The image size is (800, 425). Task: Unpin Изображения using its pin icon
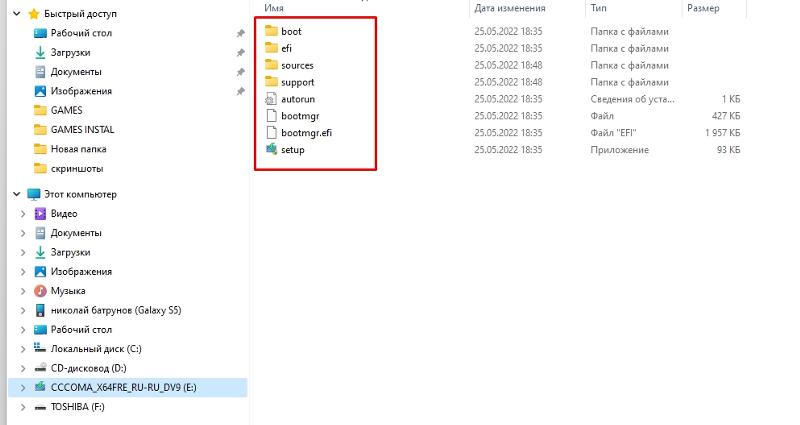[240, 91]
